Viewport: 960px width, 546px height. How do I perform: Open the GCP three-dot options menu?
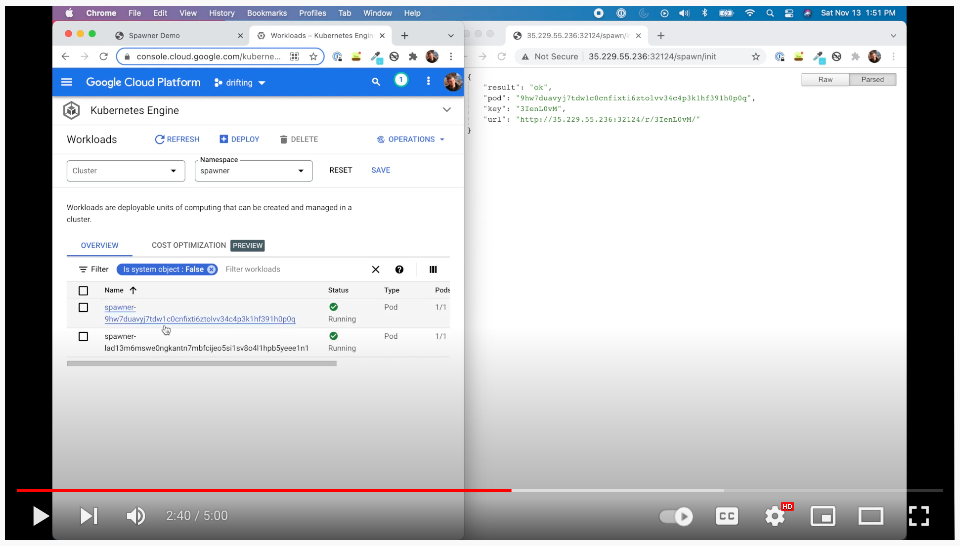click(428, 81)
